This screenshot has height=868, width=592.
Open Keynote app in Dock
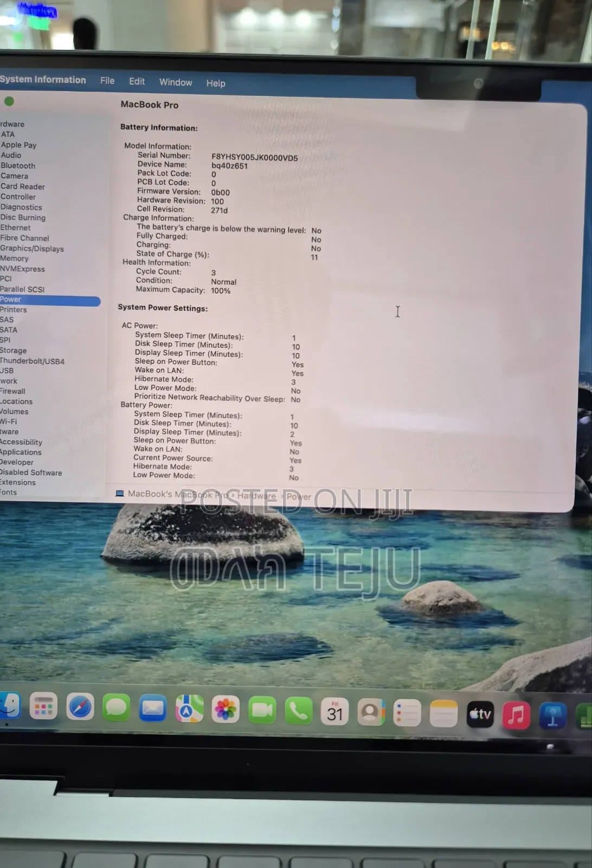pos(553,716)
